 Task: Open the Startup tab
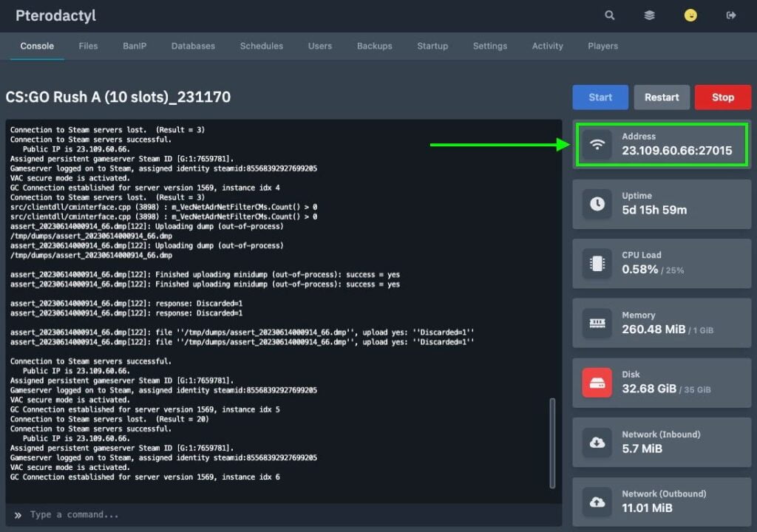[x=432, y=45]
